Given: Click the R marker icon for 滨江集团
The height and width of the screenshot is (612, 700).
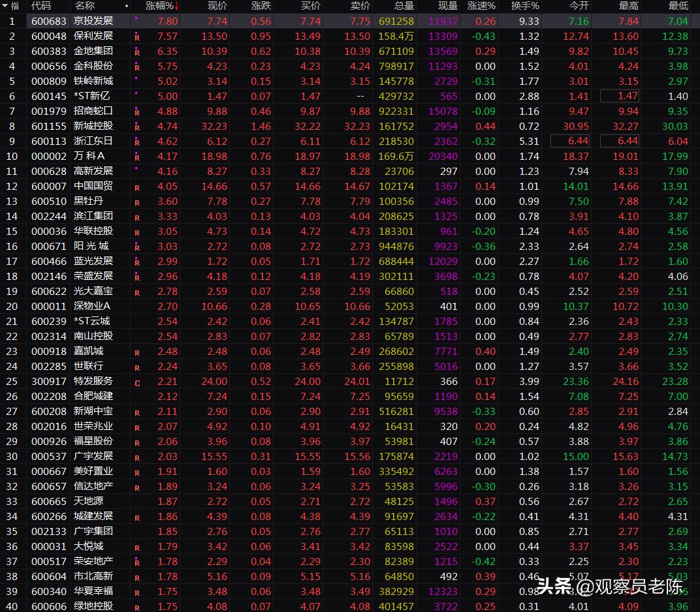Looking at the screenshot, I should click(137, 217).
